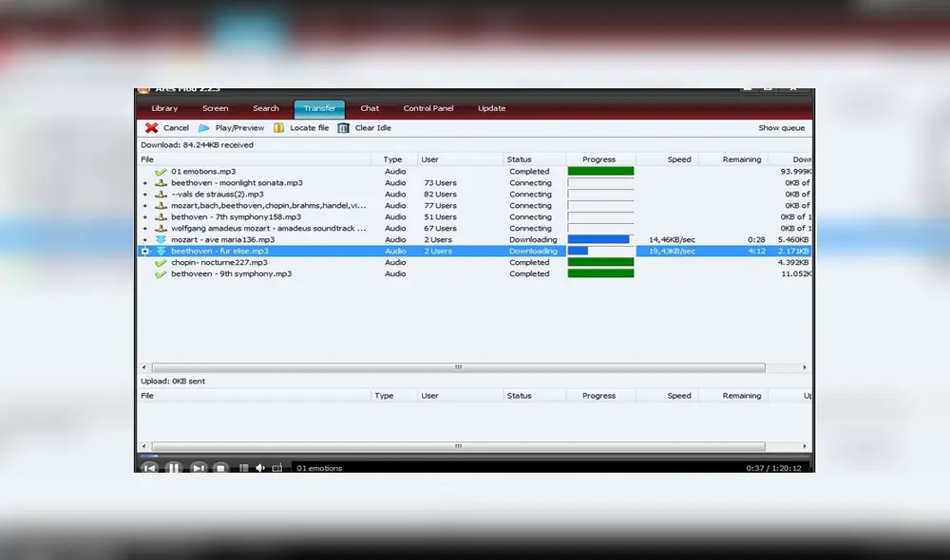Image resolution: width=950 pixels, height=560 pixels.
Task: Switch to the Library tab
Action: [164, 108]
